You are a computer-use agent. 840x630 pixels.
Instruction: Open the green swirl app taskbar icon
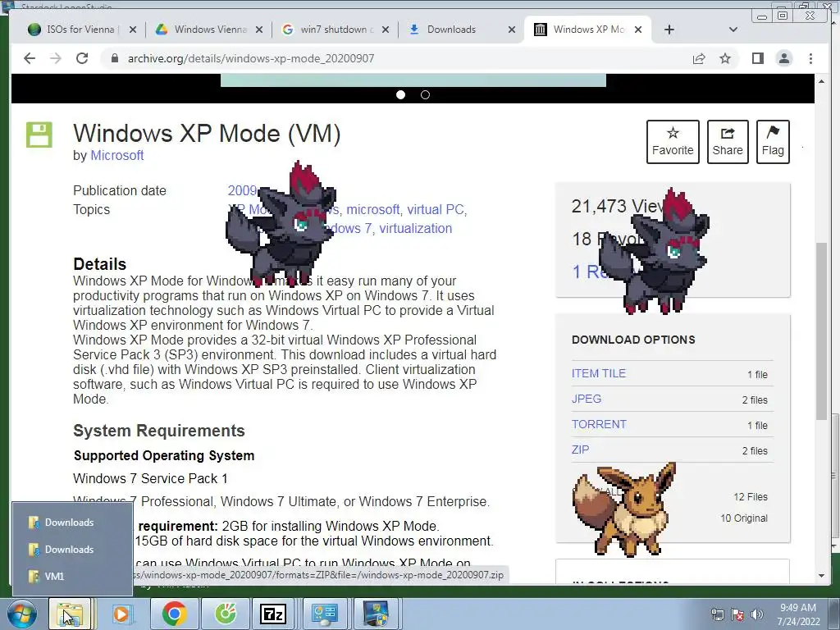pos(225,614)
